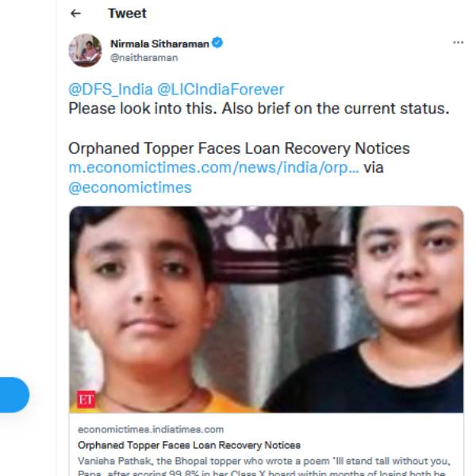Open the article preview image
This screenshot has height=476, width=476.
267,309
